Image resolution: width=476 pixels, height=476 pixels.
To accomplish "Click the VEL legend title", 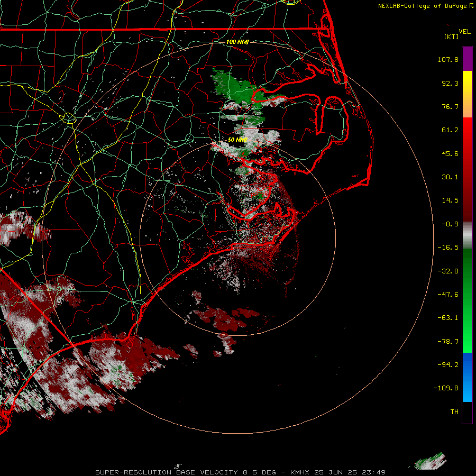I will pyautogui.click(x=464, y=32).
